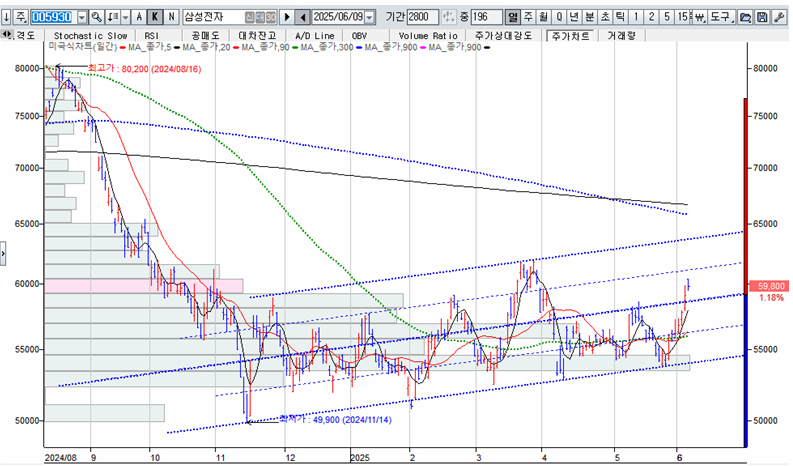Choose the 15 interval button
The width and height of the screenshot is (793, 466).
pos(682,17)
